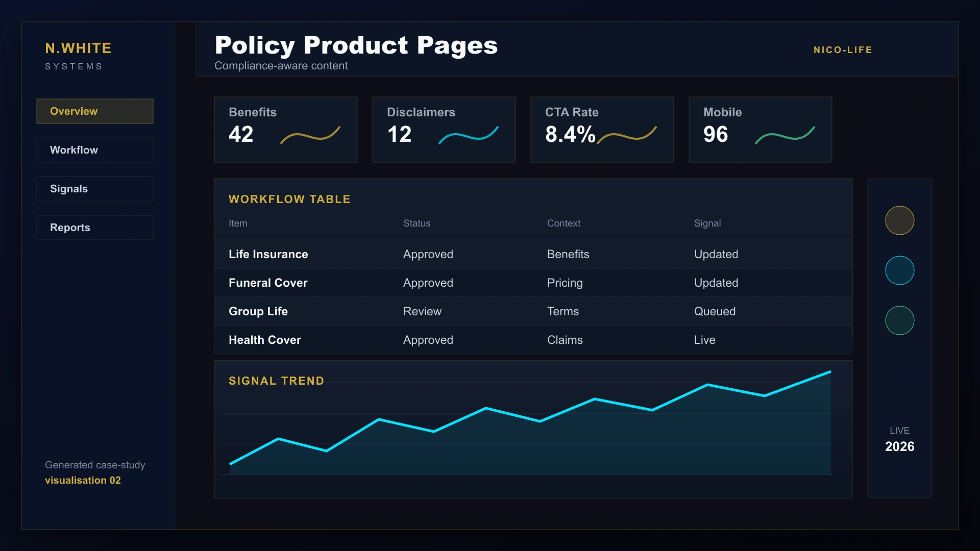Image resolution: width=980 pixels, height=551 pixels.
Task: Click the gold circle indicator
Action: point(900,220)
